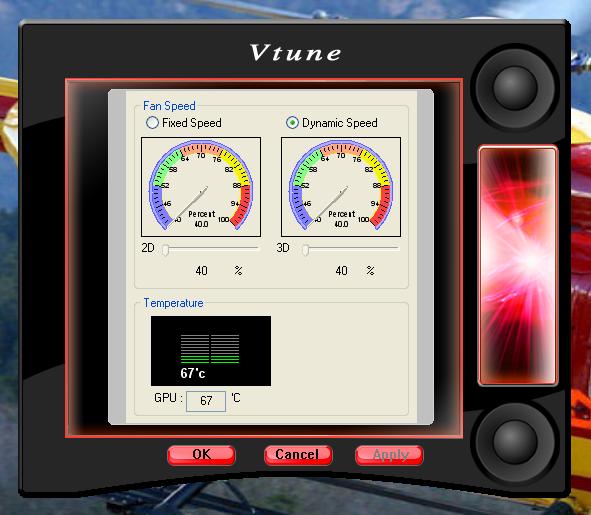Click the upper round knob on right
Screen dimensions: 591x515
(515, 87)
